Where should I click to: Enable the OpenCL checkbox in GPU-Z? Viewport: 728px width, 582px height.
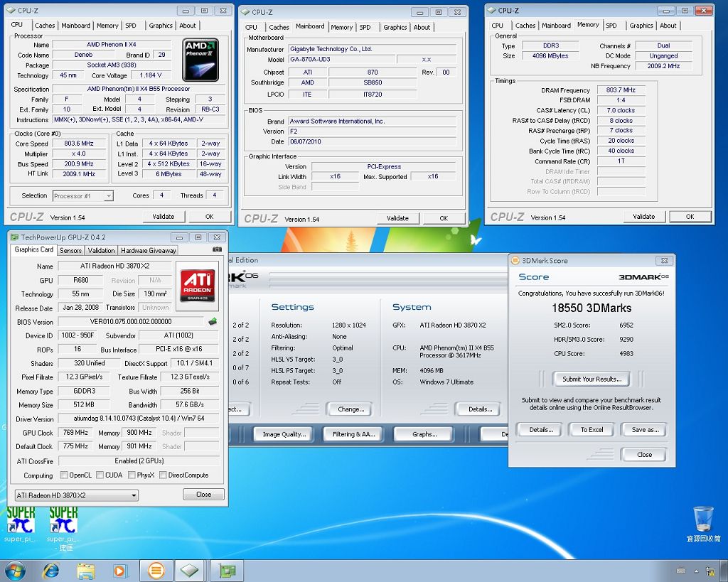(64, 475)
